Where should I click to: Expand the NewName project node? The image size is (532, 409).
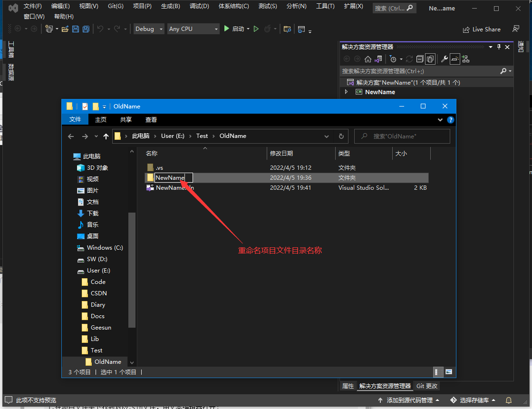pos(346,92)
